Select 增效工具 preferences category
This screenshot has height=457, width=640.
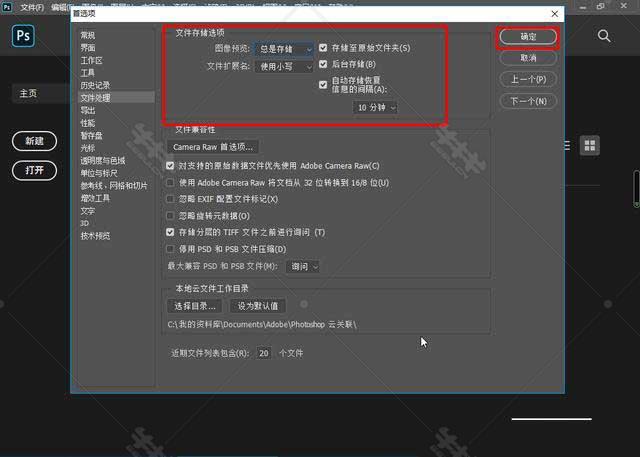(95, 198)
